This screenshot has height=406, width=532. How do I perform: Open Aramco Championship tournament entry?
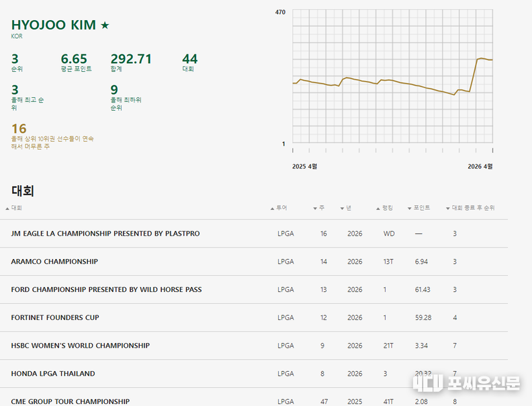click(54, 262)
